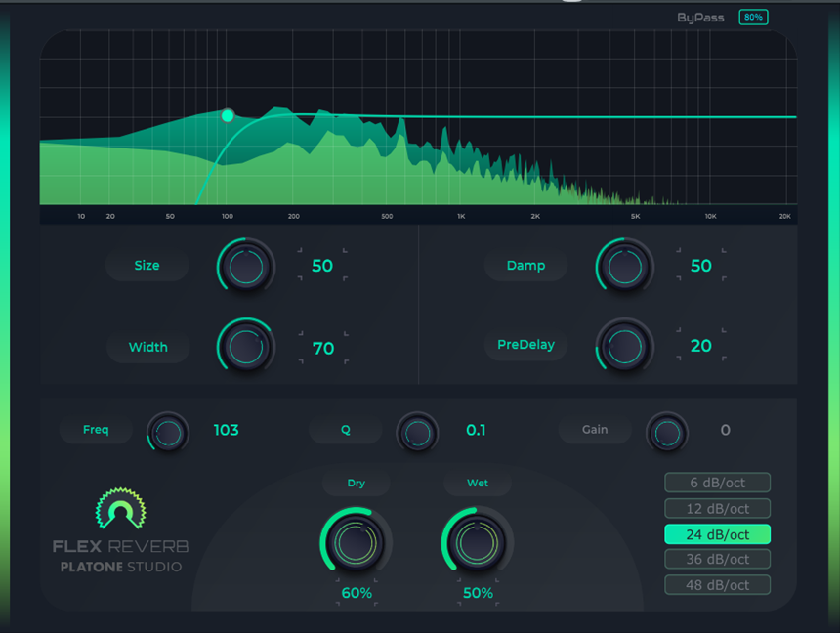Click the PreDelay value 20
The height and width of the screenshot is (633, 840).
(x=701, y=346)
